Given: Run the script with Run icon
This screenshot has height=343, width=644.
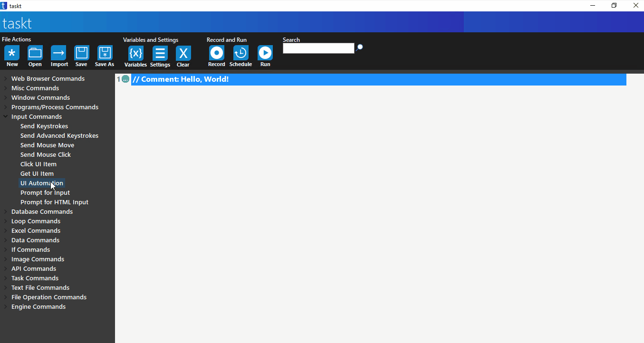Looking at the screenshot, I should [x=265, y=53].
